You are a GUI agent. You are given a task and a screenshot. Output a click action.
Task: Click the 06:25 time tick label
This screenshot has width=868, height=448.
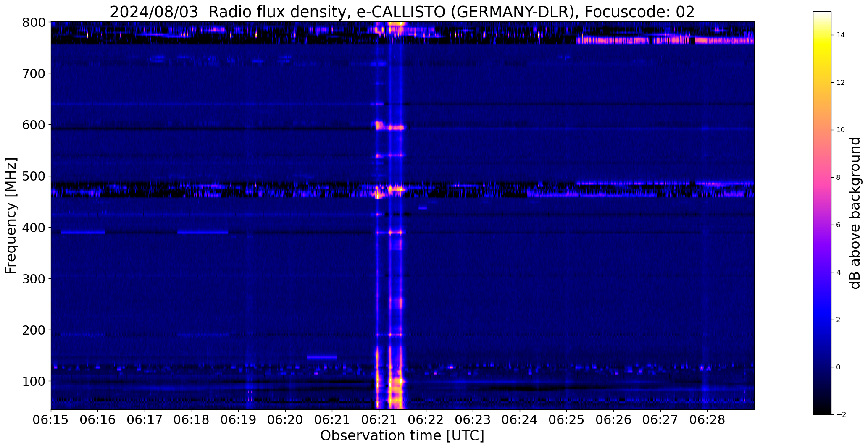567,420
